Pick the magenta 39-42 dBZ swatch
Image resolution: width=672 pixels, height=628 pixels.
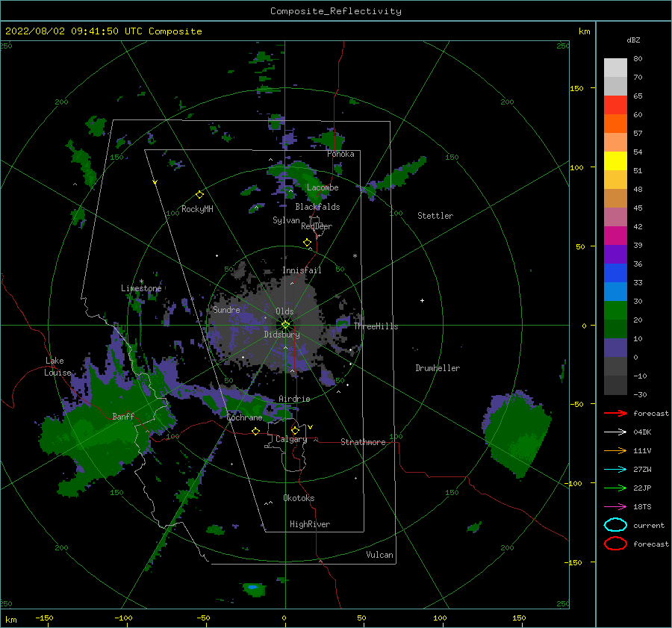click(x=615, y=236)
